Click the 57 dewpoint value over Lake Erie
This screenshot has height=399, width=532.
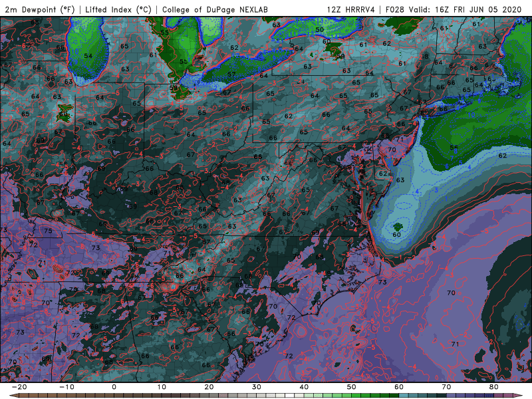[x=231, y=74]
